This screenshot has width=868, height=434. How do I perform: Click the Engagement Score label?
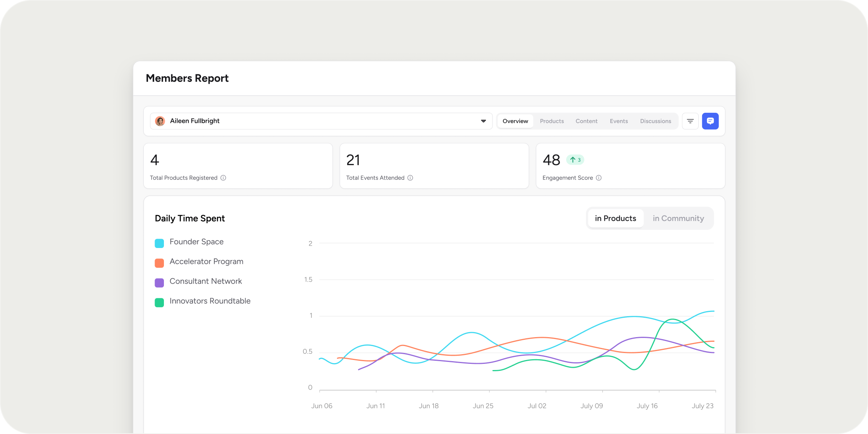[568, 178]
